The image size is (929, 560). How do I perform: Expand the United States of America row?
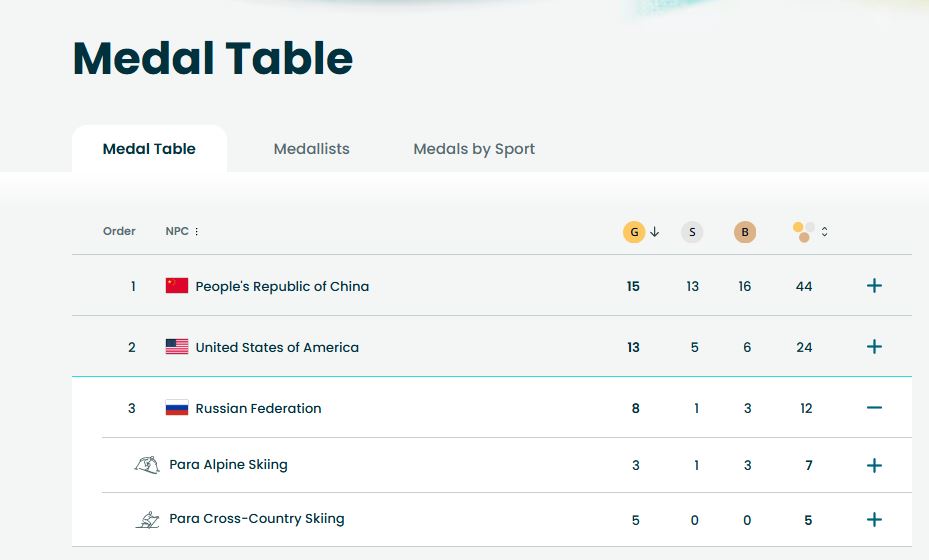coord(874,347)
